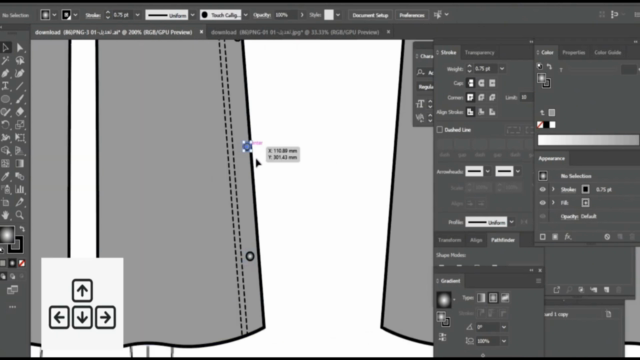
Task: Pick the Type tool
Action: point(5,86)
